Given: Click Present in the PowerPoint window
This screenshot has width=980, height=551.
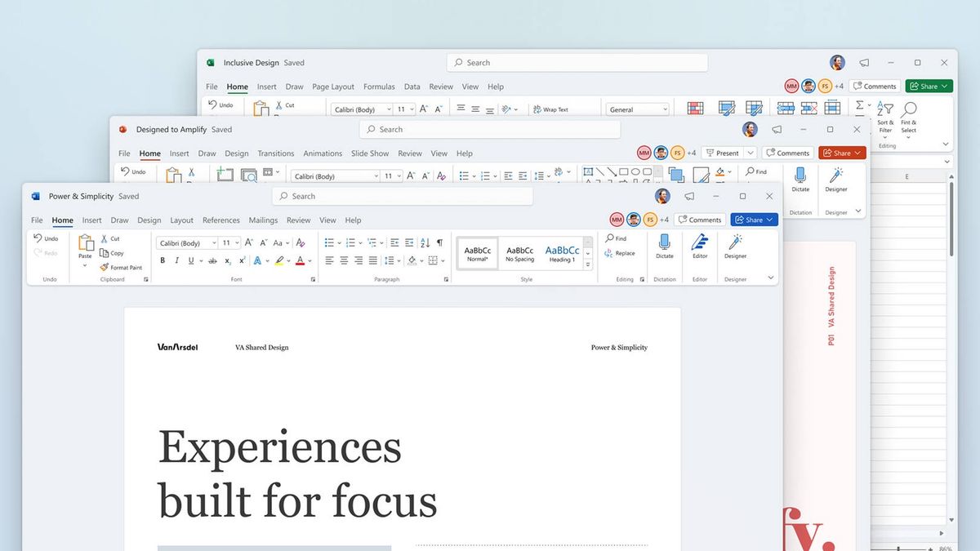Looking at the screenshot, I should click(x=723, y=153).
